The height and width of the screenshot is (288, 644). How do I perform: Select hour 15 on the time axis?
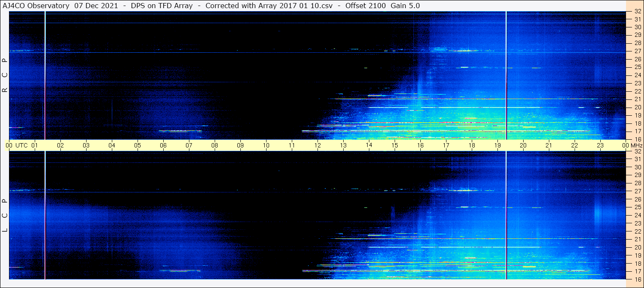395,145
